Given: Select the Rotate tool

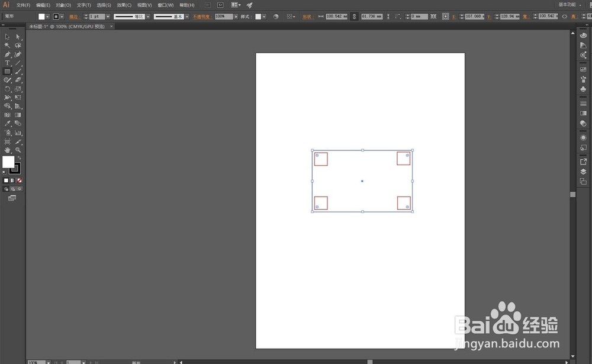Looking at the screenshot, I should tap(7, 89).
